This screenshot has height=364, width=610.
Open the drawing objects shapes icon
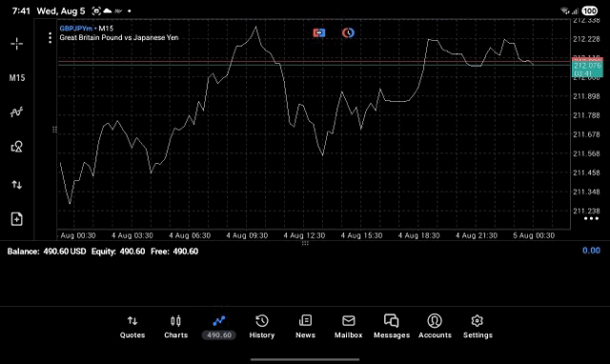tap(17, 147)
